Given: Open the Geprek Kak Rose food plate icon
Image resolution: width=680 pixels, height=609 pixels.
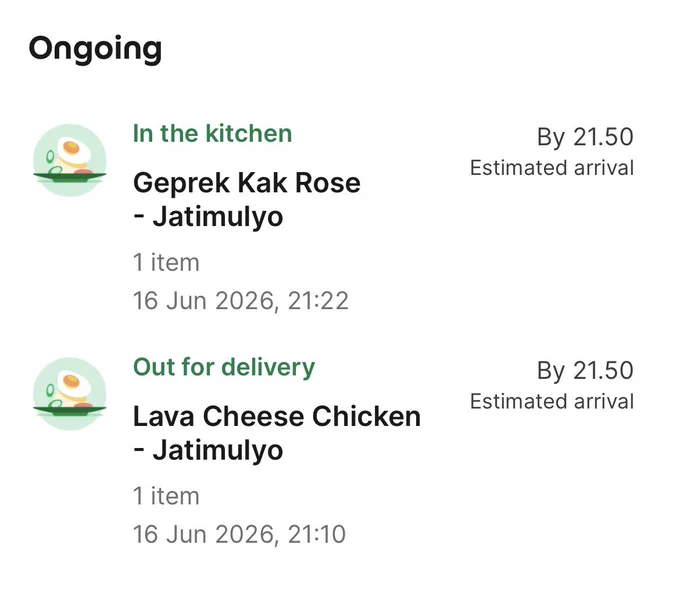Looking at the screenshot, I should pos(70,160).
